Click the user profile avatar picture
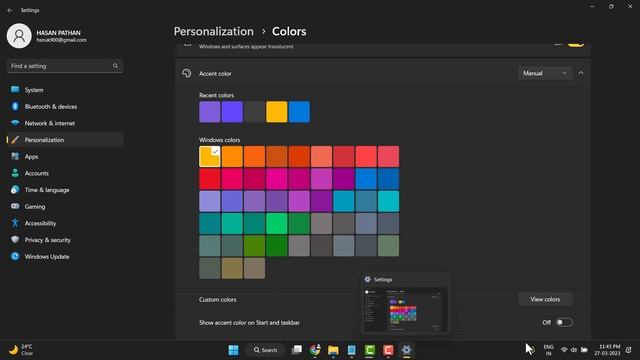Viewport: 640px width, 360px height. coord(19,36)
